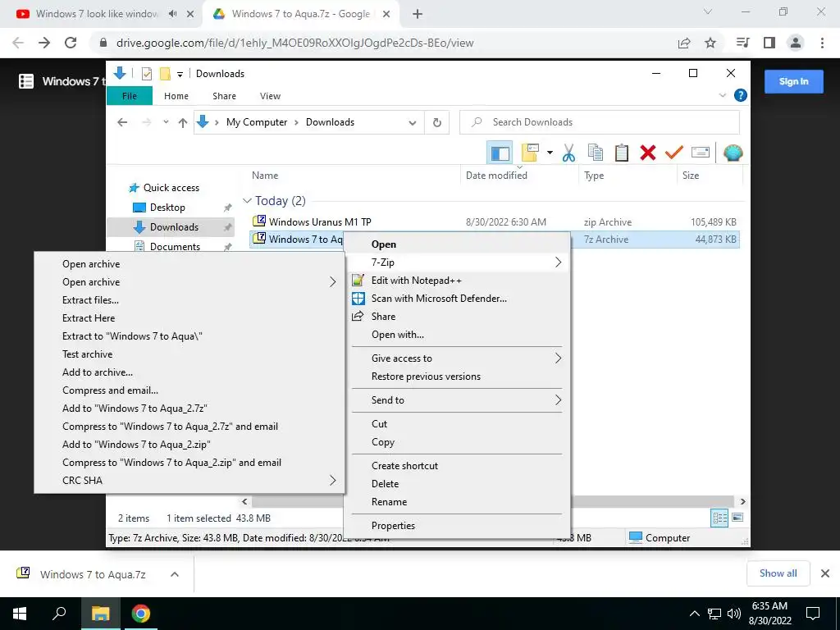Click the Copy toolbar icon

[596, 153]
